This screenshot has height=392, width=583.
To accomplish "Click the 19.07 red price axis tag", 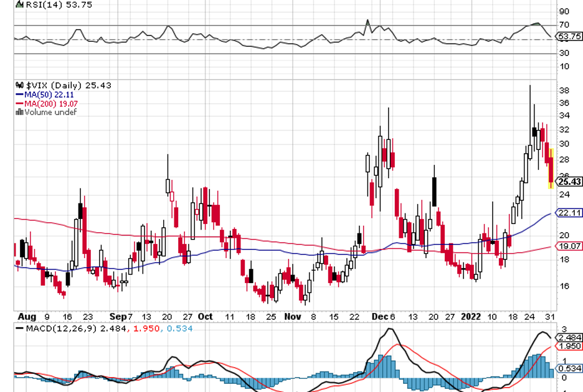I will point(569,246).
